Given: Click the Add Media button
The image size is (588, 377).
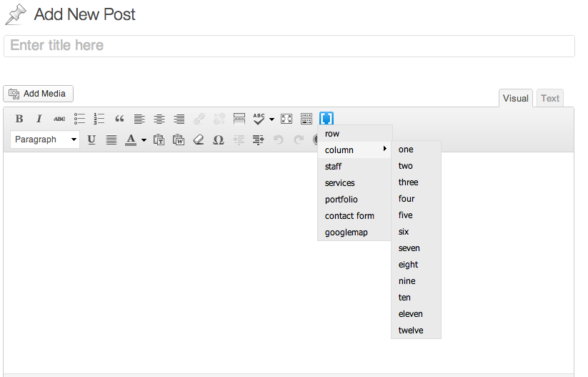Looking at the screenshot, I should point(39,94).
